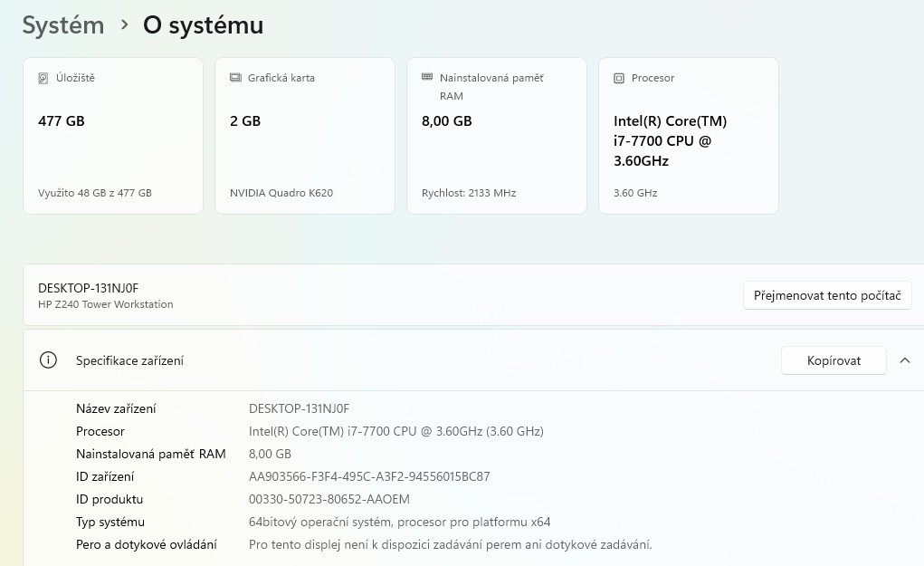Click the ID produktu number value

(x=329, y=499)
